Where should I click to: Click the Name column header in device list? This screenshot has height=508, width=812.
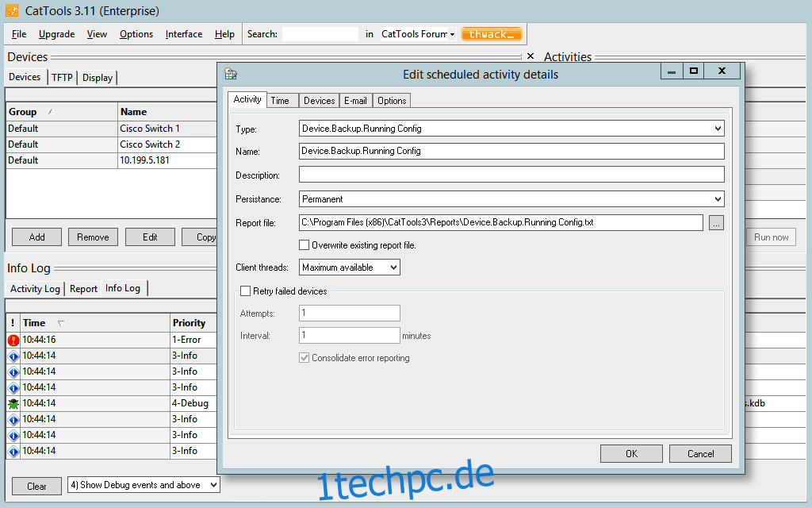coord(167,112)
